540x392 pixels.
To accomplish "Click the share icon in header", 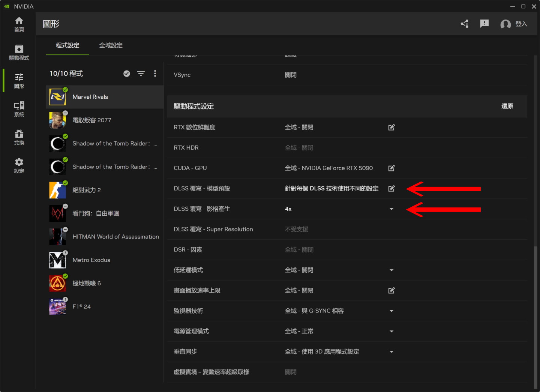I will [465, 24].
